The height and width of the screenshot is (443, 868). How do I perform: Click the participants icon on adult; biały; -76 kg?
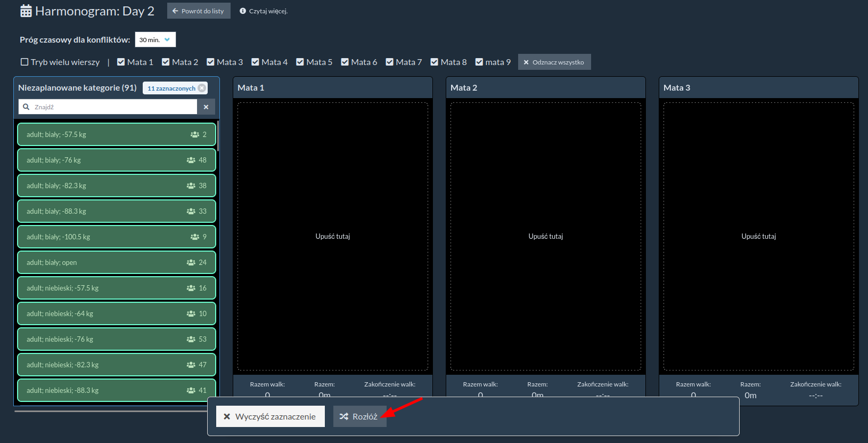click(x=191, y=160)
